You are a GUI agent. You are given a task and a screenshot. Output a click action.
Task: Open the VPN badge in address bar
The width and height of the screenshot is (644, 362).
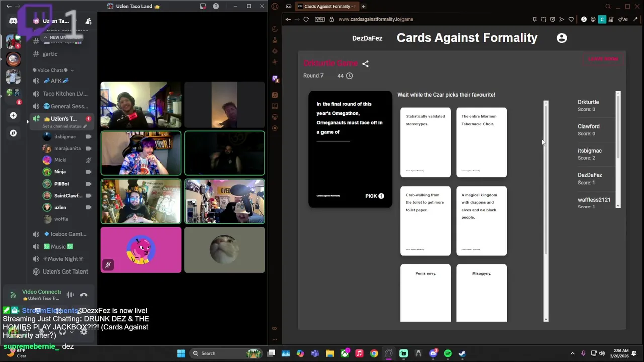click(x=319, y=19)
